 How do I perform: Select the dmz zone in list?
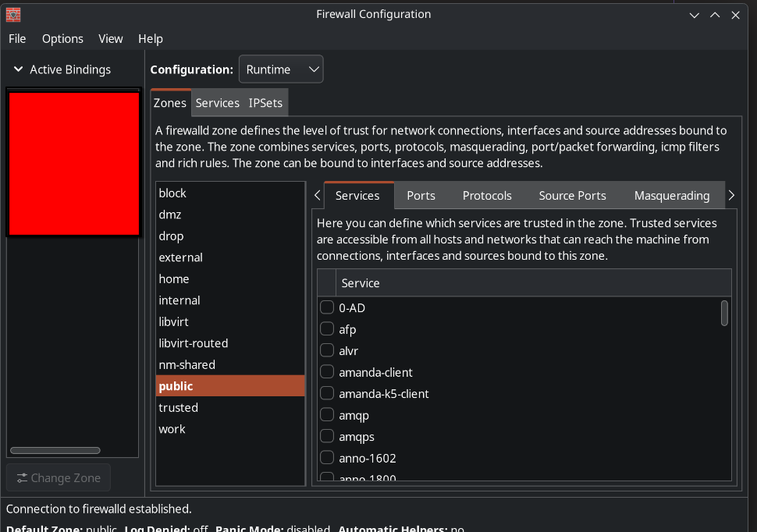point(170,215)
